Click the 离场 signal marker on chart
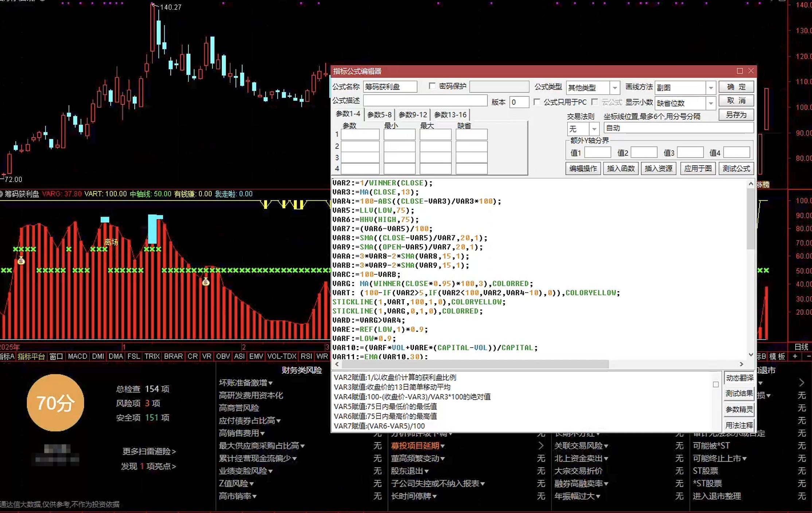 click(x=111, y=242)
